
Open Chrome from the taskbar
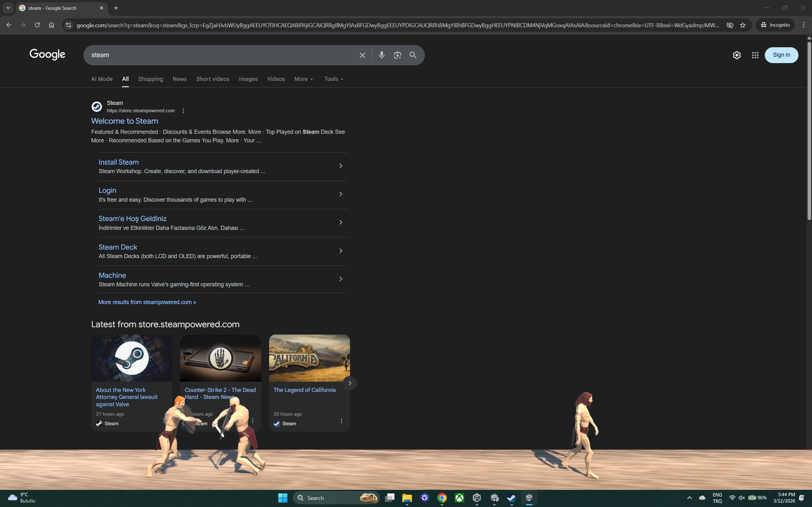441,498
